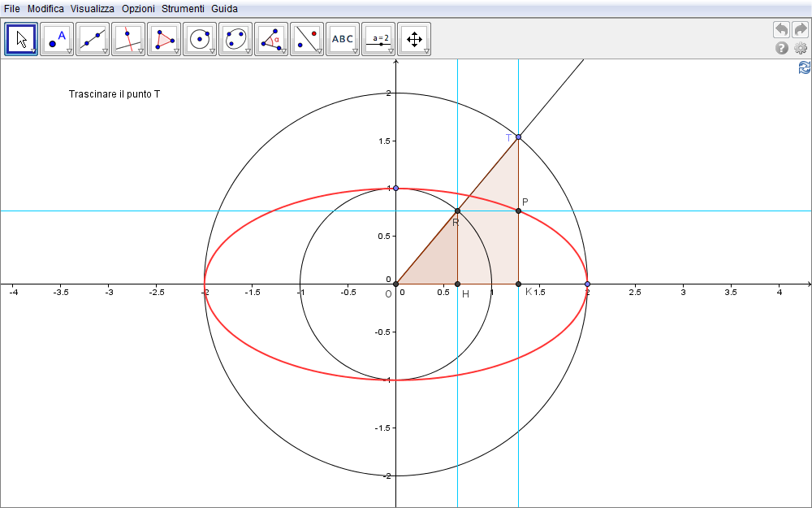Click the blue point T on circle

(518, 137)
